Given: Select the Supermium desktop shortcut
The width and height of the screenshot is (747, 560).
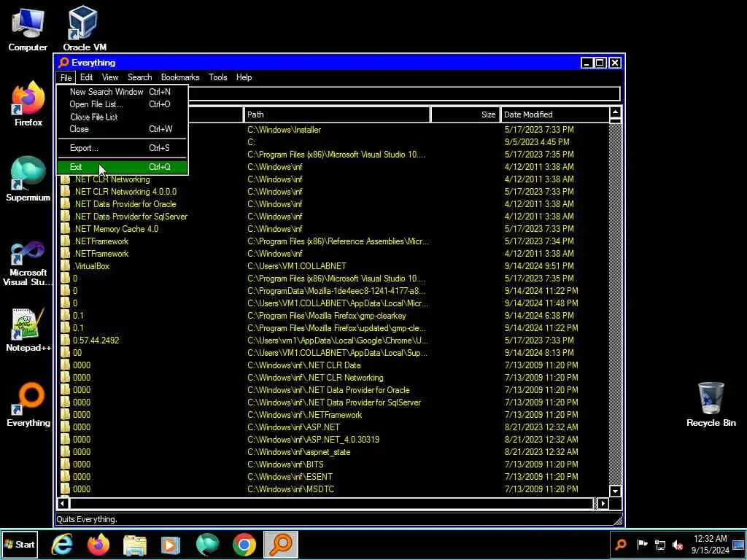Looking at the screenshot, I should [x=28, y=179].
